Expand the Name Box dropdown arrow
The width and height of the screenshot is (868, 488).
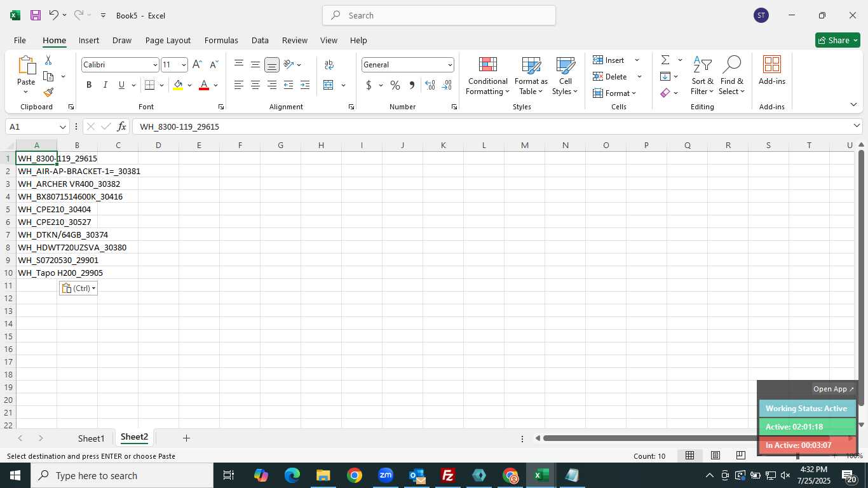[62, 126]
